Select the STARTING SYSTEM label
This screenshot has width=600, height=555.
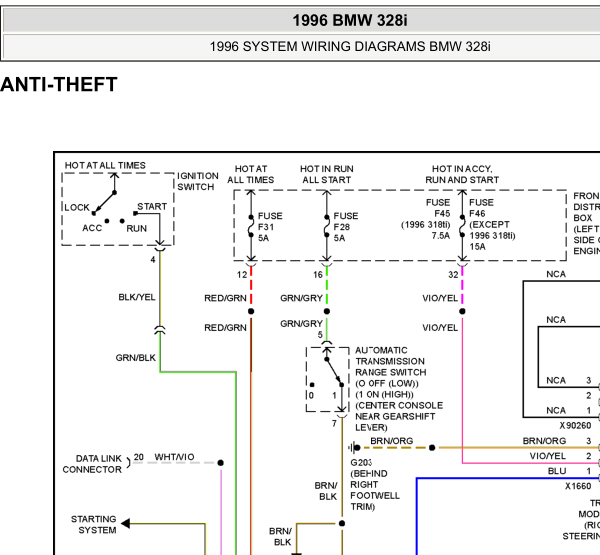pyautogui.click(x=94, y=525)
